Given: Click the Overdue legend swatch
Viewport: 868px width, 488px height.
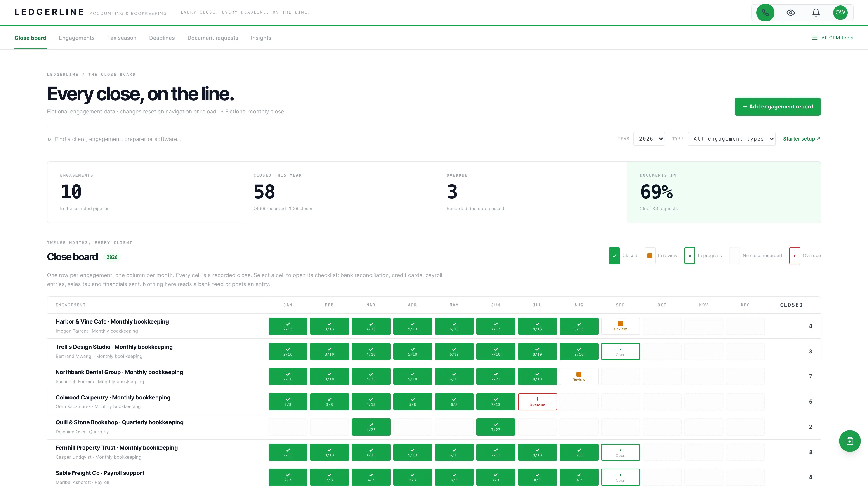Looking at the screenshot, I should [794, 256].
